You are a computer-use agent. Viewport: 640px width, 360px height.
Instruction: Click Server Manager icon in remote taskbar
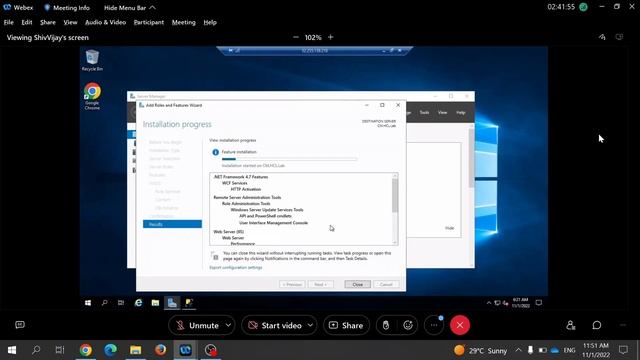(x=172, y=303)
